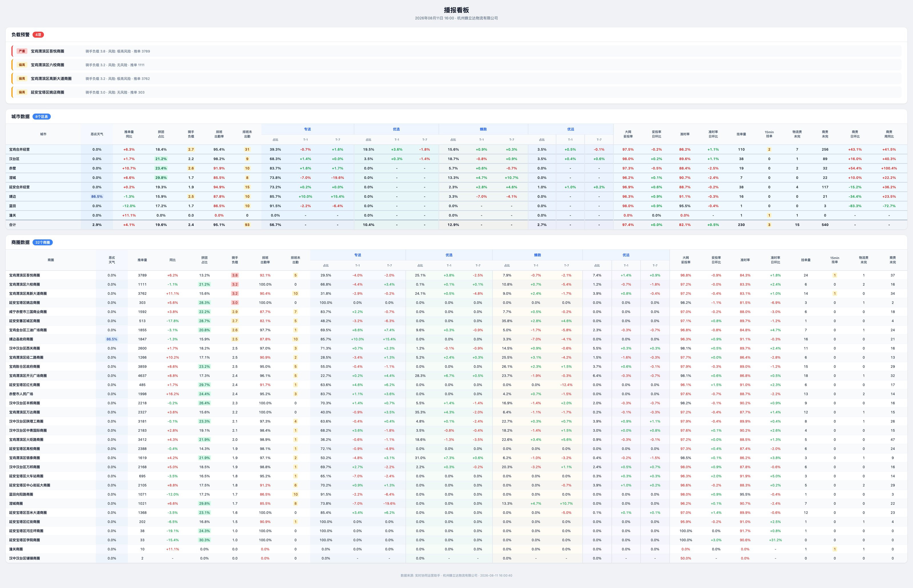Image resolution: width=913 pixels, height=588 pixels.
Task: Click 蜂跑 group header in 商圈数据 table
Action: point(537,255)
